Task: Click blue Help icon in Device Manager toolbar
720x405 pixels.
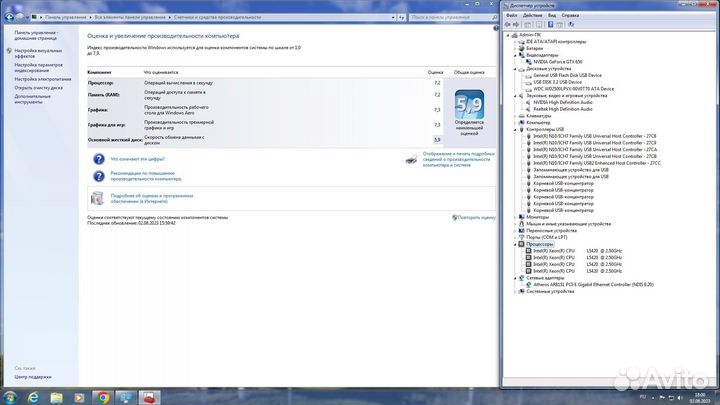Action: pos(550,24)
